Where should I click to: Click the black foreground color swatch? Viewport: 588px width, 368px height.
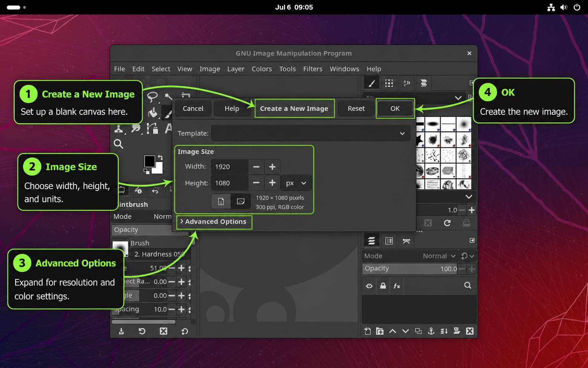pyautogui.click(x=149, y=161)
